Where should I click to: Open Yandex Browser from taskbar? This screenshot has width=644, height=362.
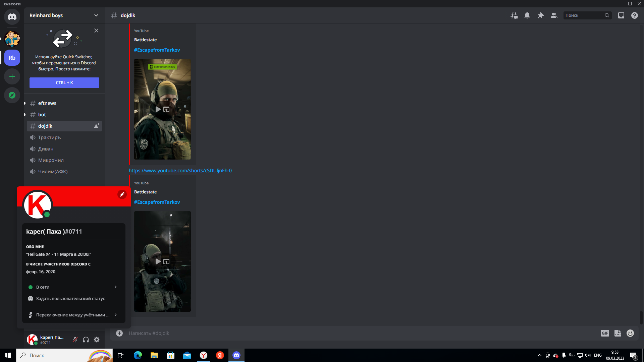(x=203, y=355)
